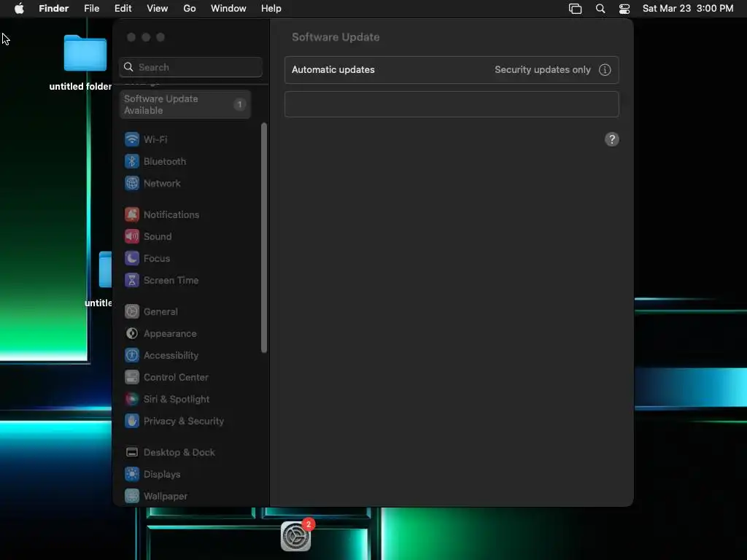Click the Security updates only text
The width and height of the screenshot is (747, 560).
point(543,69)
